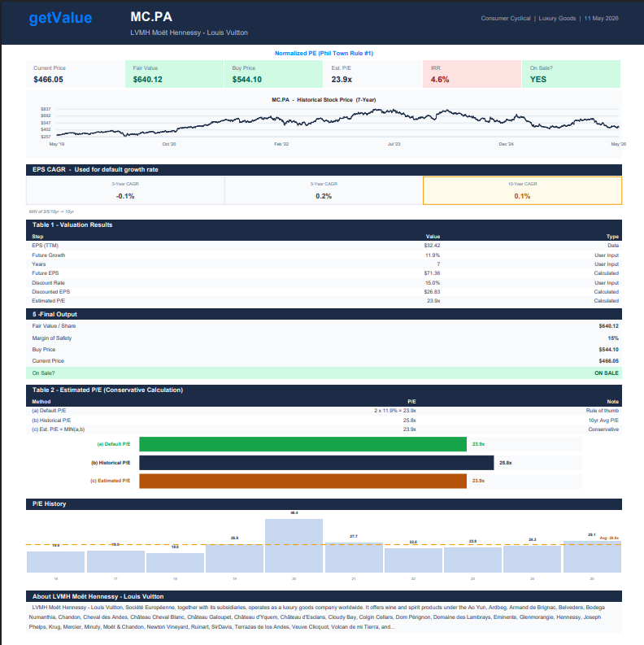Viewport: 644px width, 645px height.
Task: Select the MC.PA ticker heading
Action: point(151,17)
